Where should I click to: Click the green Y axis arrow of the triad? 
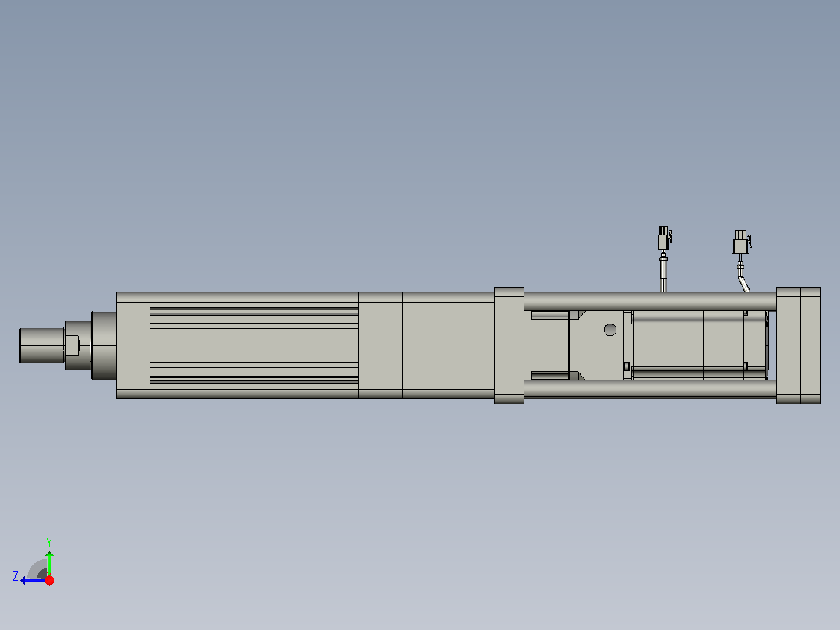pos(49,563)
